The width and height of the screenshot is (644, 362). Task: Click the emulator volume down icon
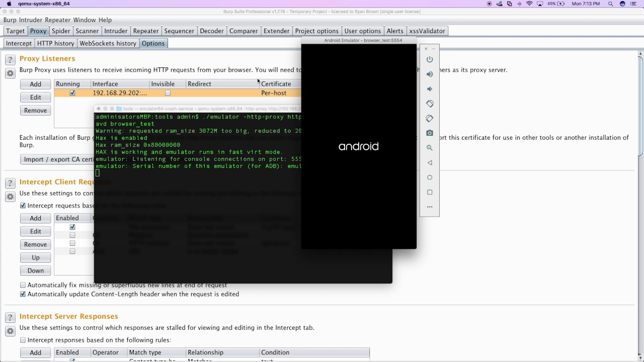click(x=430, y=89)
